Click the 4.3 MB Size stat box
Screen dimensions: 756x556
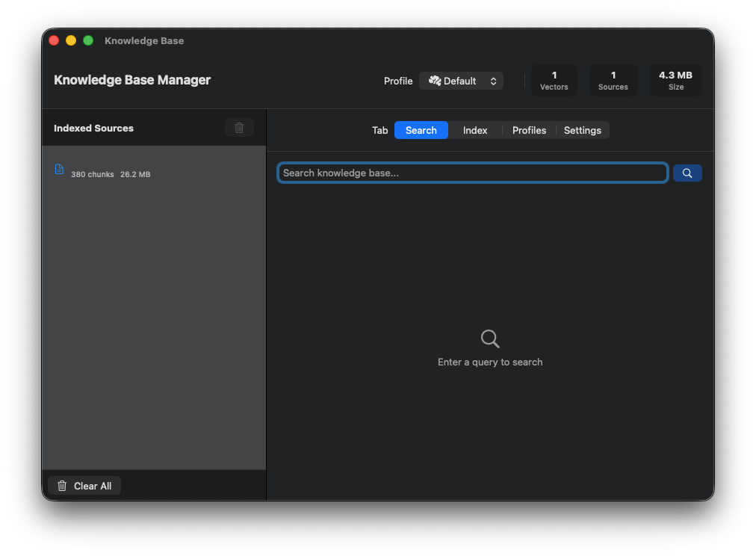[x=675, y=81]
